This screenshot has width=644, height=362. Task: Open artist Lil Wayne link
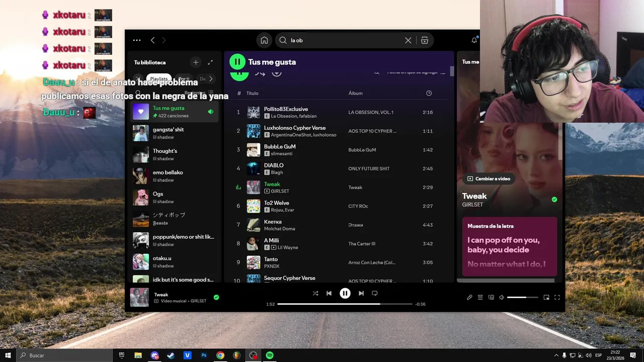pyautogui.click(x=288, y=248)
